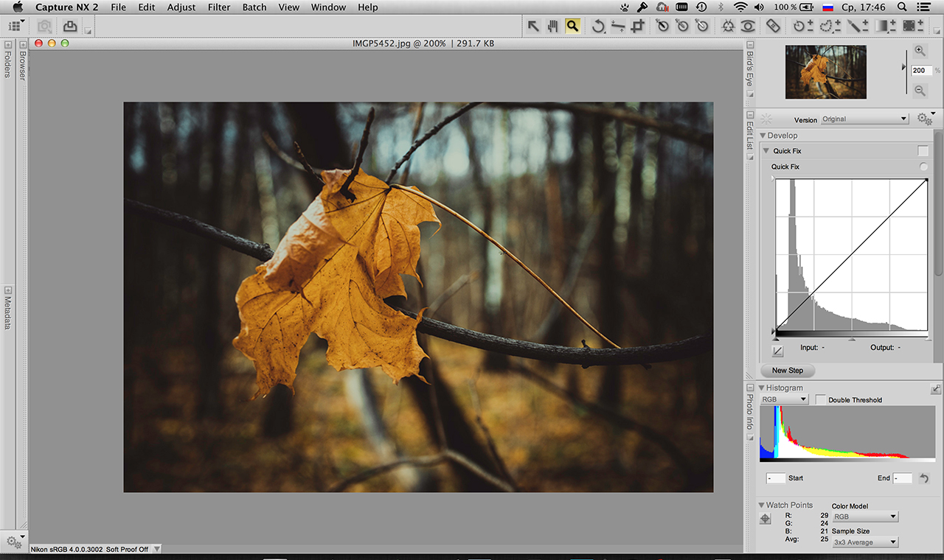944x560 pixels.
Task: Select the Straighten tool
Action: pos(618,27)
